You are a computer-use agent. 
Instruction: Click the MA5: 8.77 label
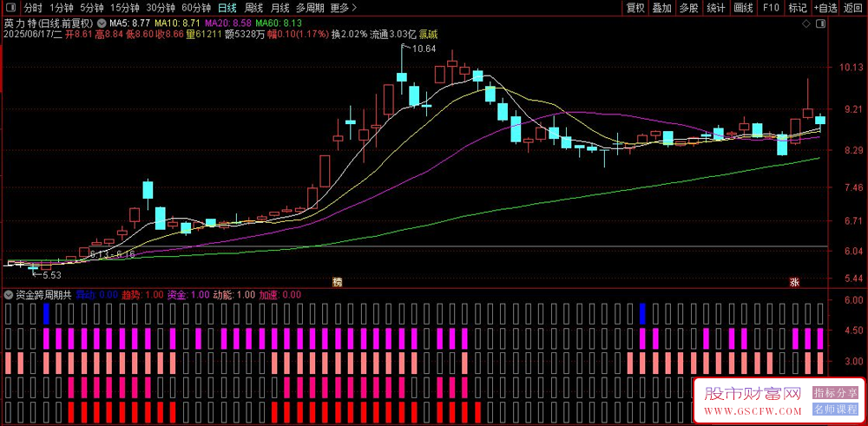pos(129,23)
